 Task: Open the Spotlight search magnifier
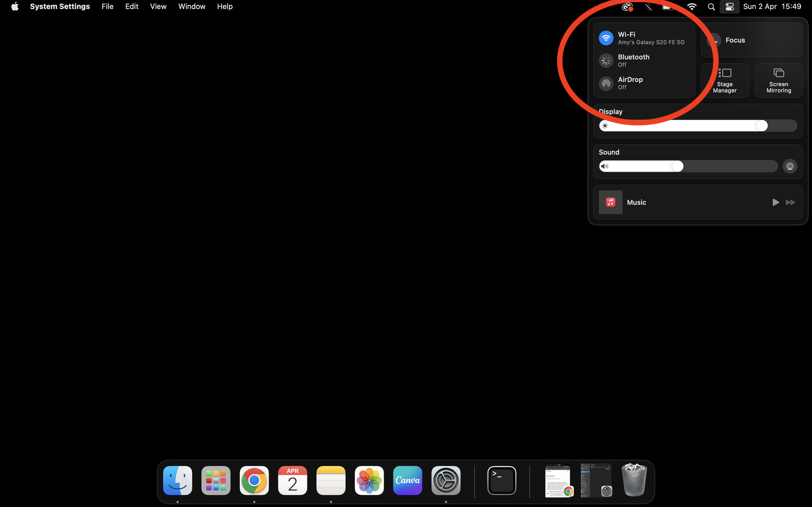click(711, 7)
